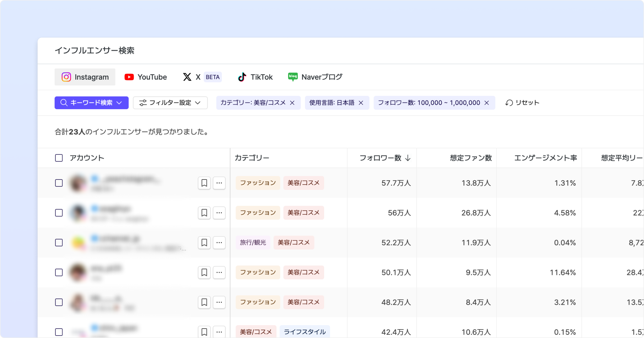Switch to the YouTube tab
Viewport: 644px width, 338px height.
(x=146, y=77)
